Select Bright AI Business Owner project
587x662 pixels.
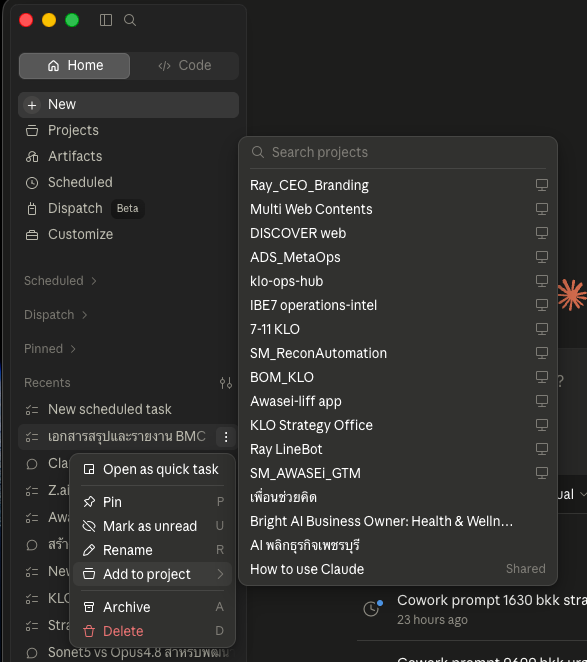point(398,522)
